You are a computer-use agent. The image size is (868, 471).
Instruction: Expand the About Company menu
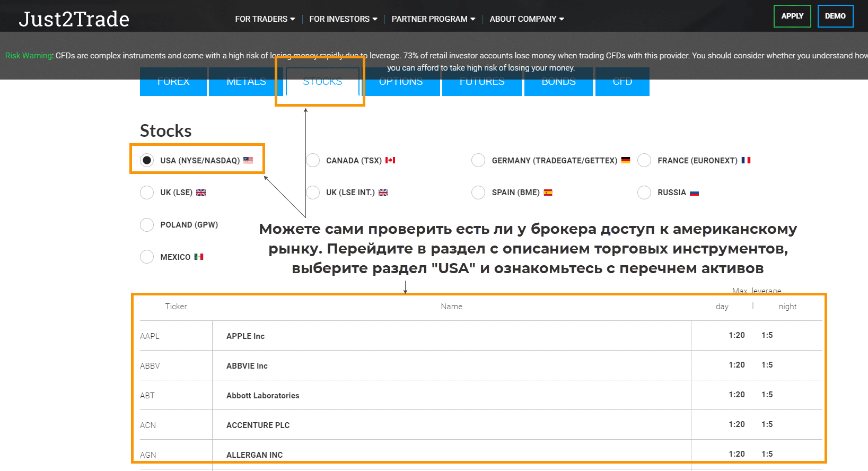[527, 19]
